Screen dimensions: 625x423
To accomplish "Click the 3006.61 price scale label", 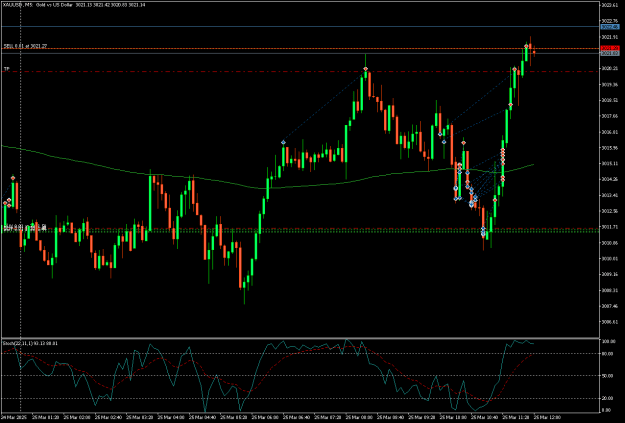I will click(610, 322).
